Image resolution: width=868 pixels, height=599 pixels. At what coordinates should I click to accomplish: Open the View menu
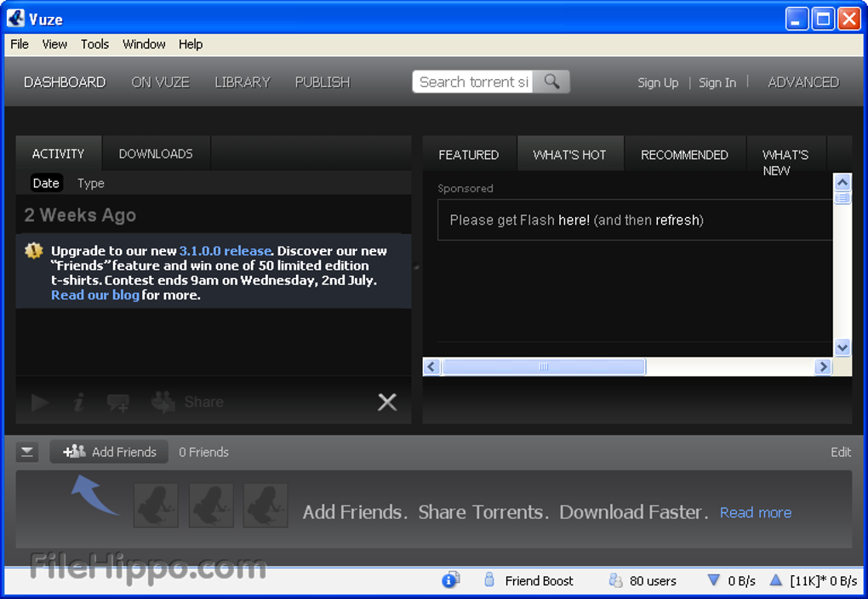click(x=54, y=44)
